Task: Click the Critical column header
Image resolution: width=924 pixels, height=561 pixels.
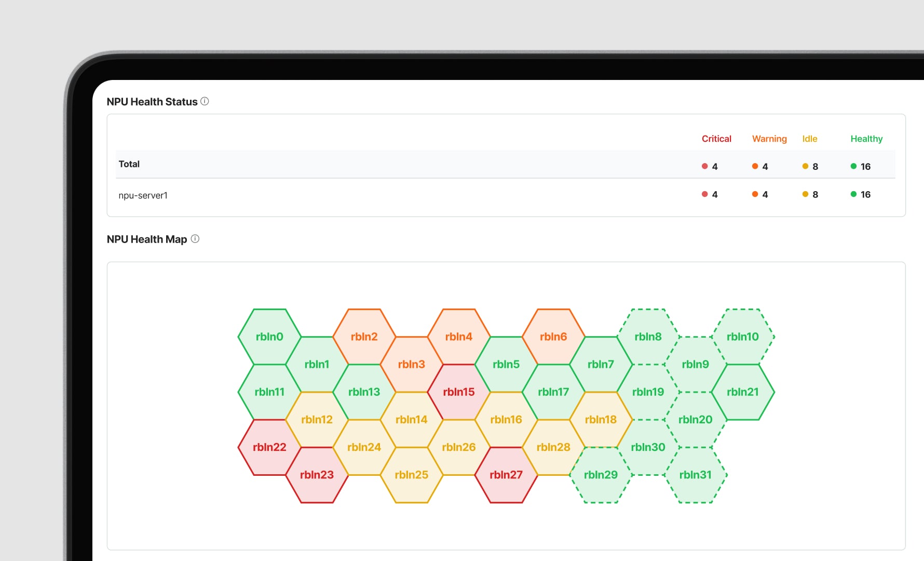Action: pos(716,139)
